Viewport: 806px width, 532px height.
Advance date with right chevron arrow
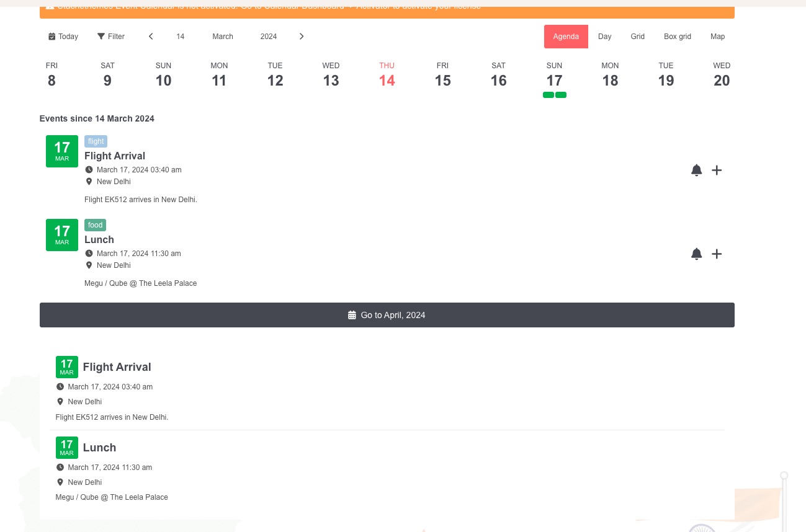[x=302, y=37]
